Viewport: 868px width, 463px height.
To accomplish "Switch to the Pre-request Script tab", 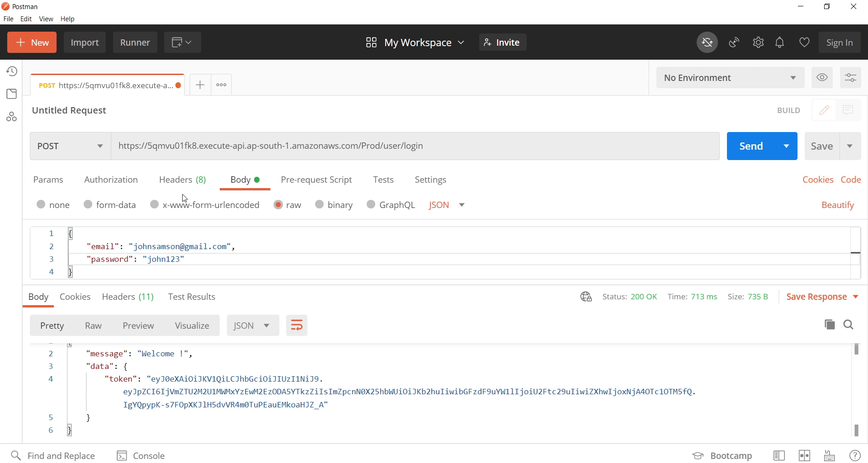I will click(316, 180).
